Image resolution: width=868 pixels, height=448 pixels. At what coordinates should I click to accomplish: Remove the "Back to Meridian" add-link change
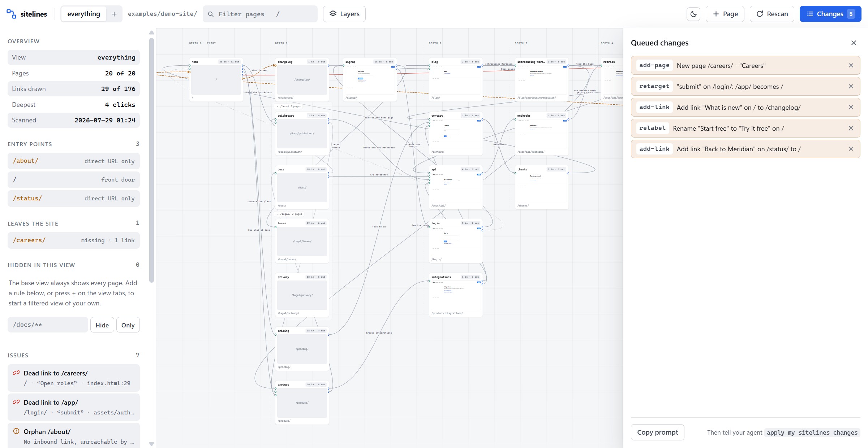click(x=851, y=149)
